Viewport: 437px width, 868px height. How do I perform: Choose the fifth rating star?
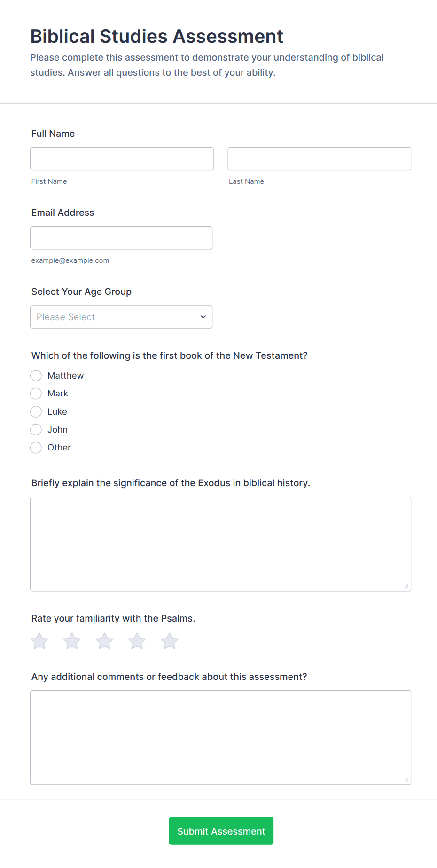[170, 641]
